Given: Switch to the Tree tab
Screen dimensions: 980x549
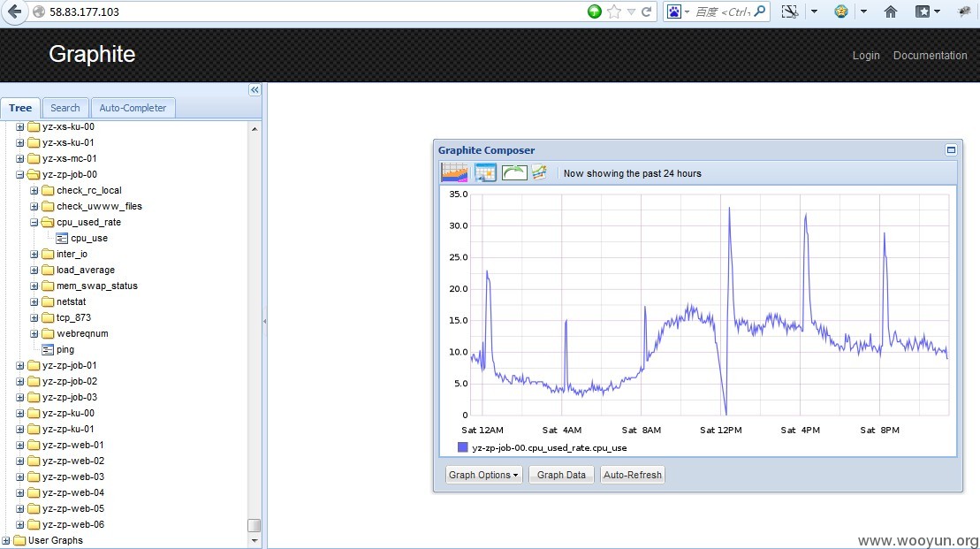Looking at the screenshot, I should tap(20, 108).
